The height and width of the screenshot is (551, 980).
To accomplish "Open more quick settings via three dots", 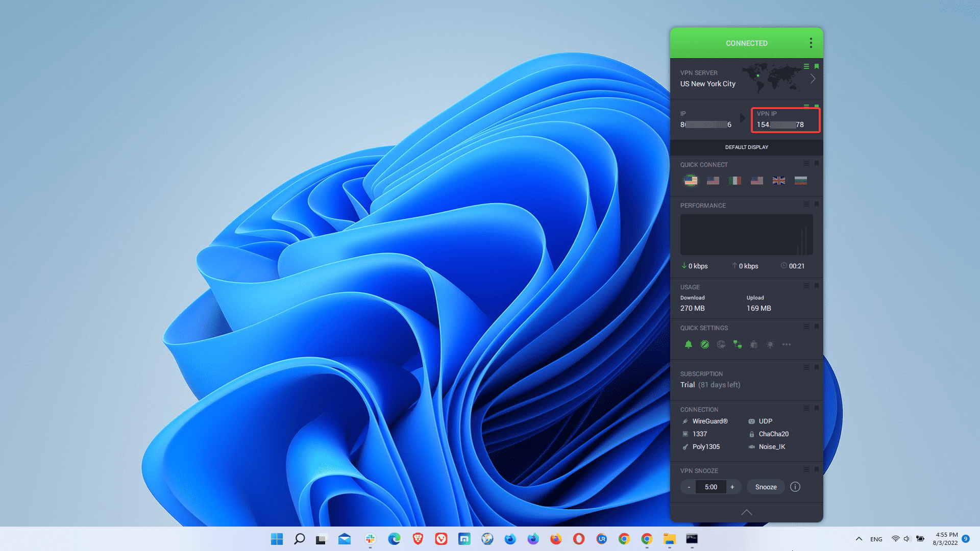I will click(787, 344).
